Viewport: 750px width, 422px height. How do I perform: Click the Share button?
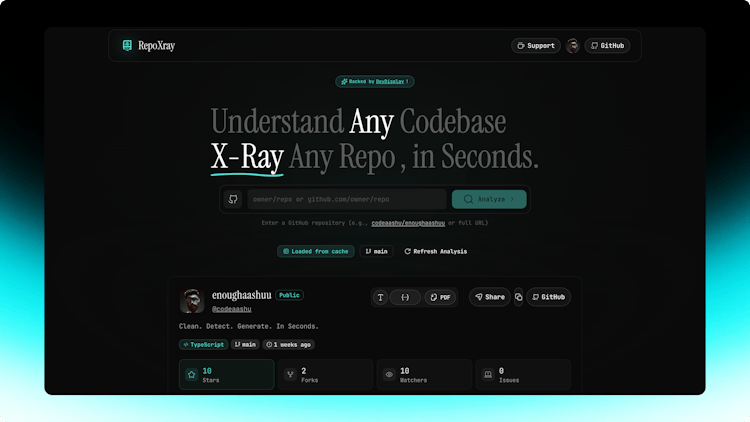(489, 297)
